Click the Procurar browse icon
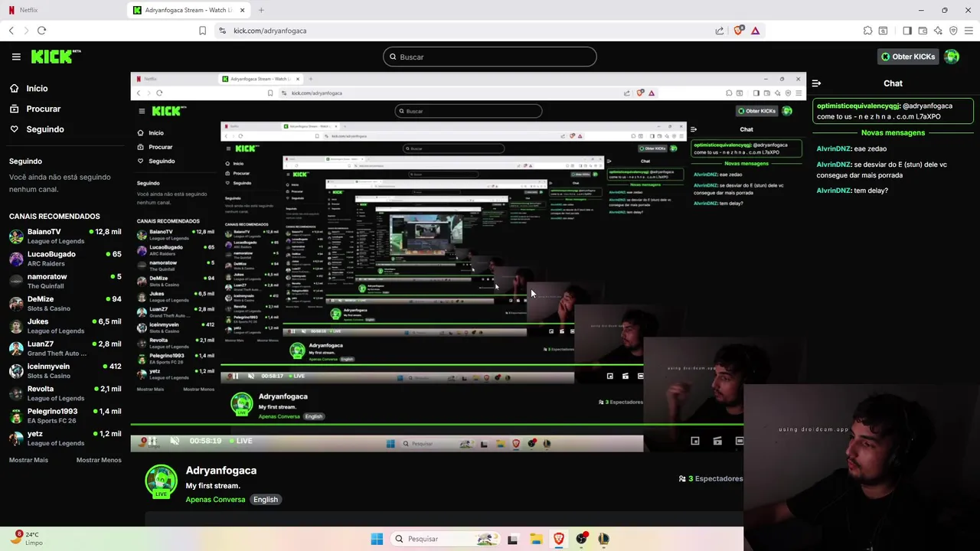This screenshot has width=980, height=551. coord(15,109)
